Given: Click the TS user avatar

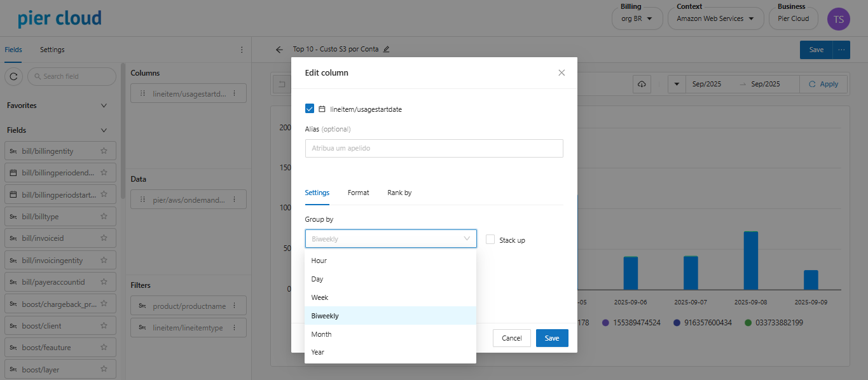Looking at the screenshot, I should click(x=838, y=19).
